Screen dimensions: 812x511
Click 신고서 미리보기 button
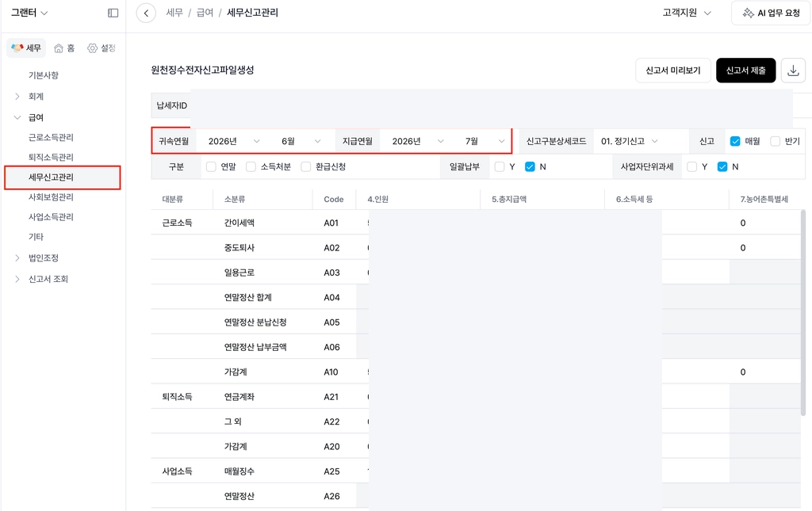(672, 71)
